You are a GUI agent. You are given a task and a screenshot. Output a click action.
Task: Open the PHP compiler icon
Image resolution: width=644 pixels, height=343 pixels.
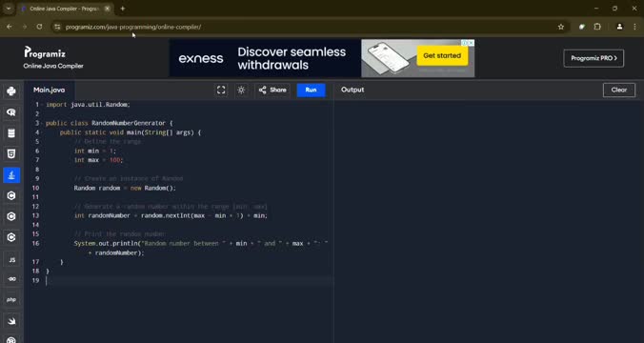(11, 300)
